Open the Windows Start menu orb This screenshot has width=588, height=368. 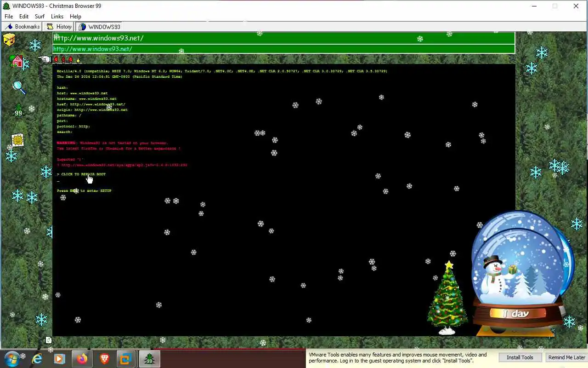pos(11,358)
